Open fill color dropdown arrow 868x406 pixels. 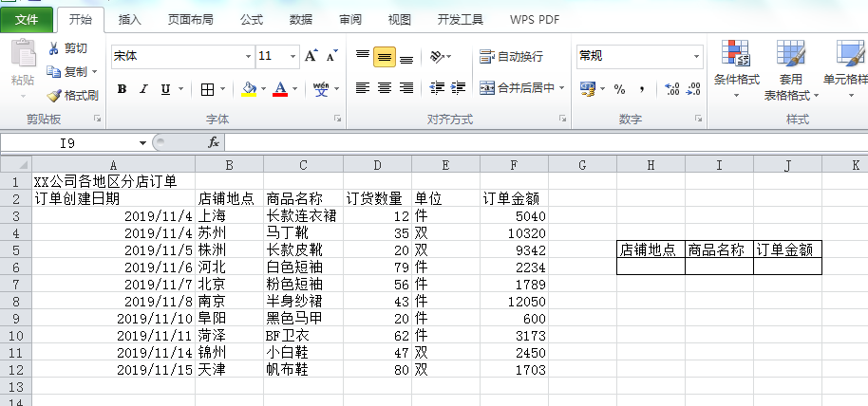click(x=264, y=89)
